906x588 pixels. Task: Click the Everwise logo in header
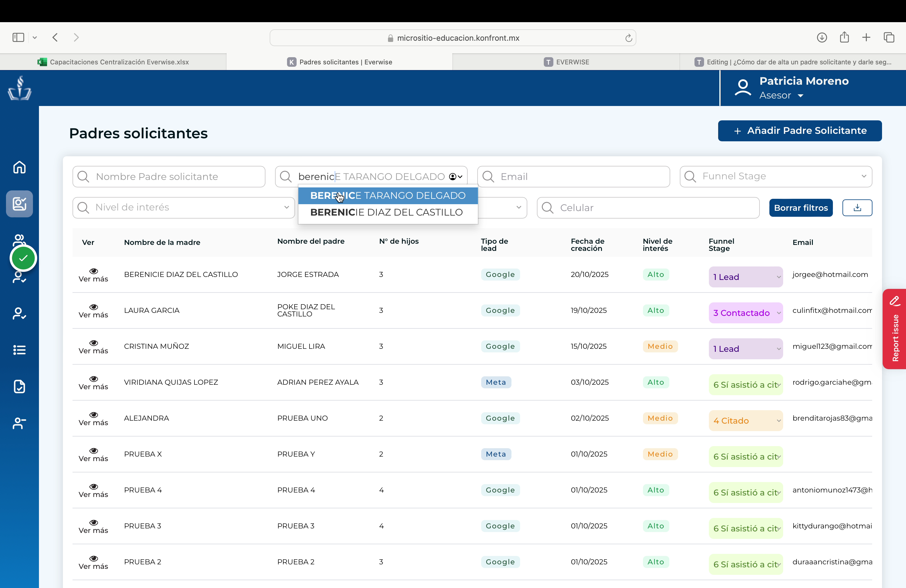(x=19, y=88)
